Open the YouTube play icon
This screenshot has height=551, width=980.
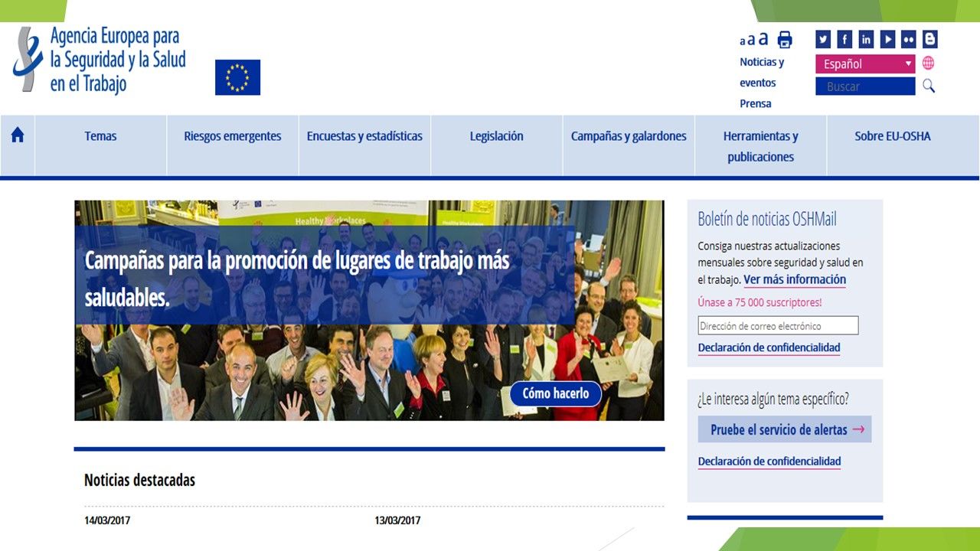pos(887,39)
